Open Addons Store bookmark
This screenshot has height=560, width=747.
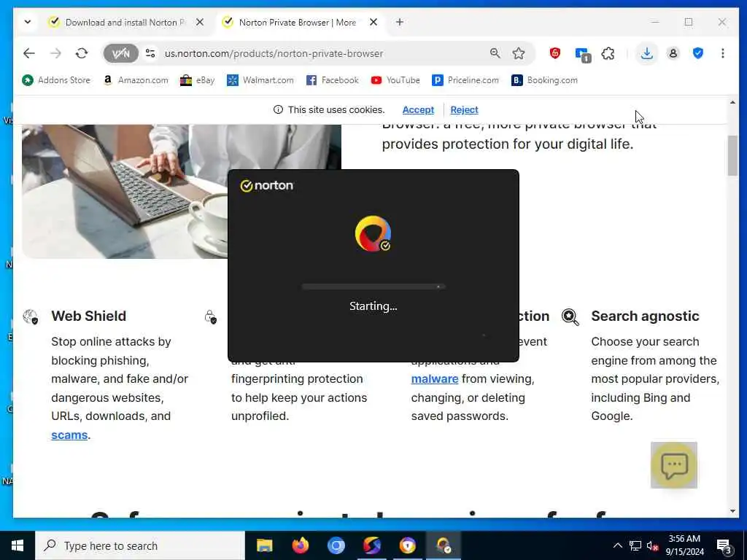tap(56, 80)
